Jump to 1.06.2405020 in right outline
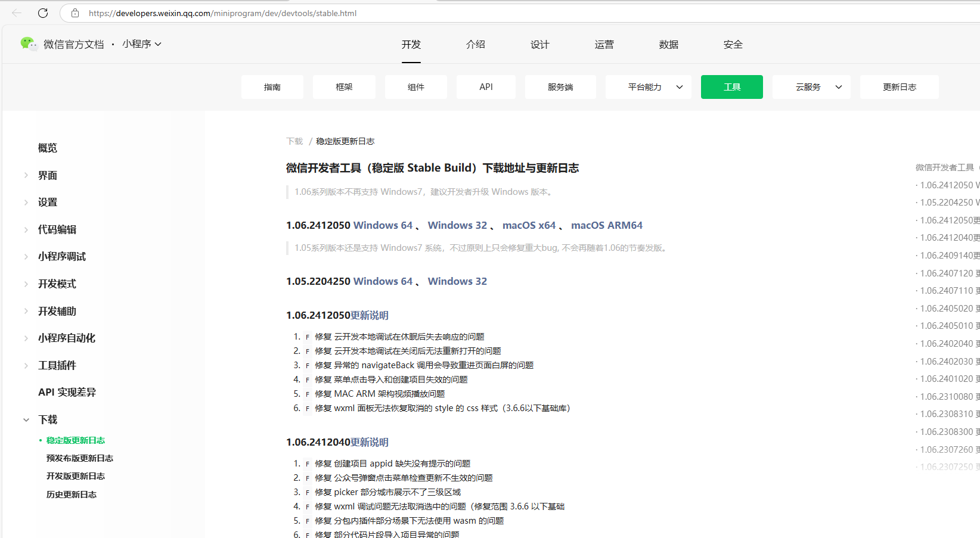 pyautogui.click(x=948, y=308)
